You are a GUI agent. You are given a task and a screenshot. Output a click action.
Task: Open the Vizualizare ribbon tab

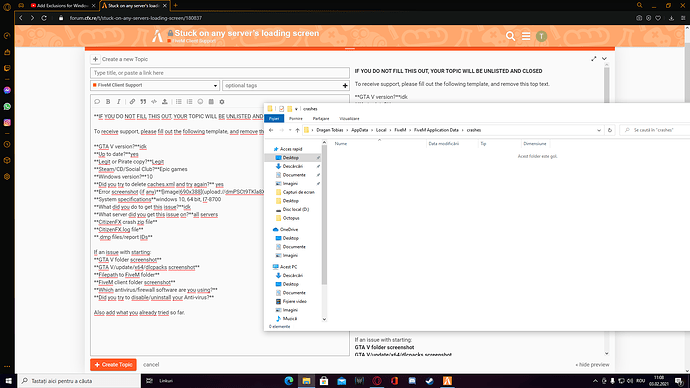tap(349, 119)
